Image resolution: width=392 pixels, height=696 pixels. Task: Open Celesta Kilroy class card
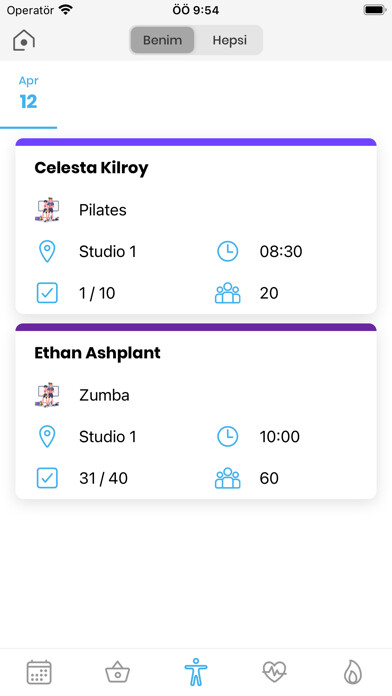pyautogui.click(x=196, y=226)
